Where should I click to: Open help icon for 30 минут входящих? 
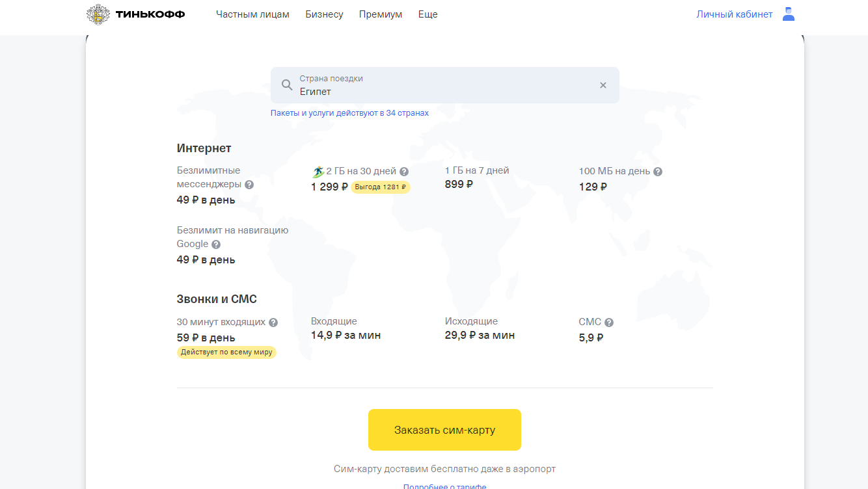pyautogui.click(x=273, y=323)
